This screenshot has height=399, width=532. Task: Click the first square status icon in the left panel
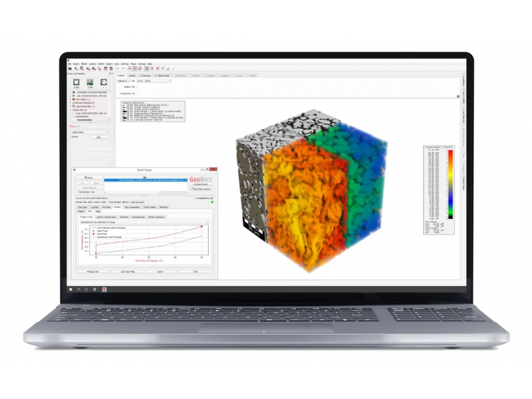click(x=77, y=82)
